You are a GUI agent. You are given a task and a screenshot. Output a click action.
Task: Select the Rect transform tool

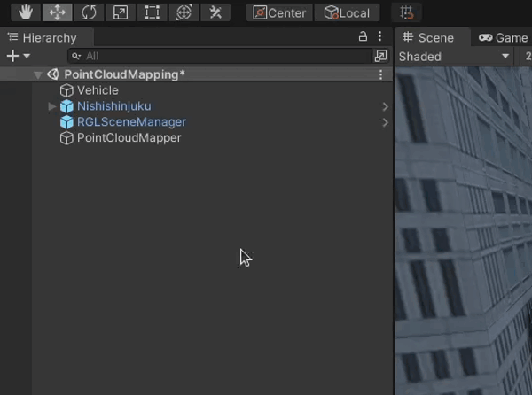tap(152, 12)
